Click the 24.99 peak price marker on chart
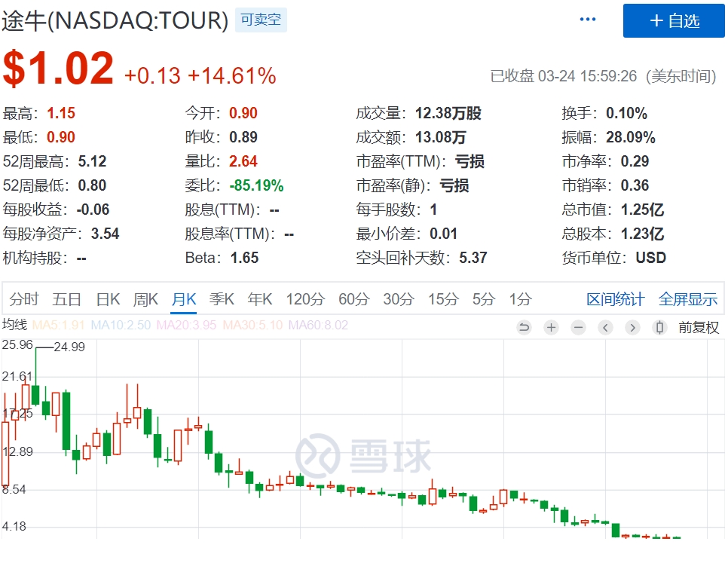This screenshot has width=728, height=569. (x=69, y=347)
